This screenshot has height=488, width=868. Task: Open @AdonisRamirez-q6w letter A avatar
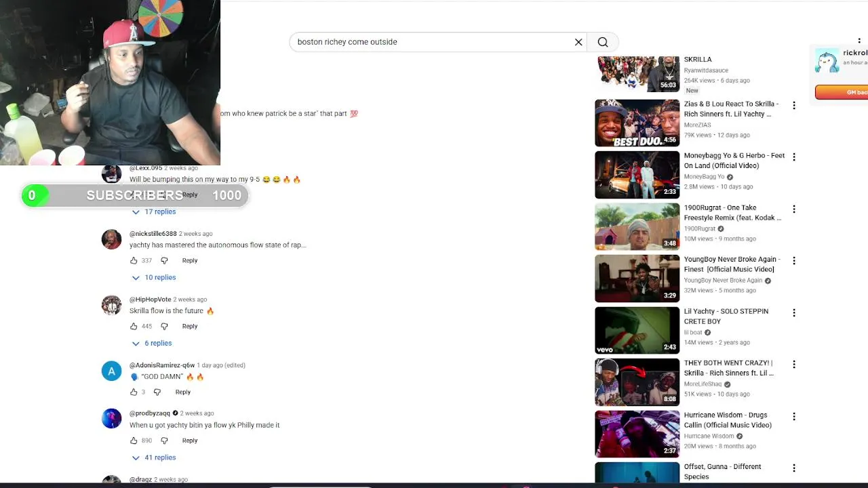[x=111, y=371]
